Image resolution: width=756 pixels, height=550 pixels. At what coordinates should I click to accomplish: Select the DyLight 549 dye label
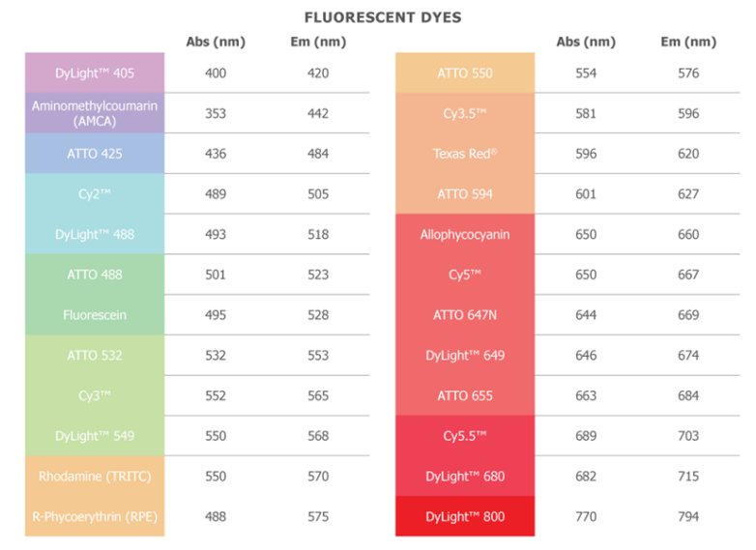point(95,436)
